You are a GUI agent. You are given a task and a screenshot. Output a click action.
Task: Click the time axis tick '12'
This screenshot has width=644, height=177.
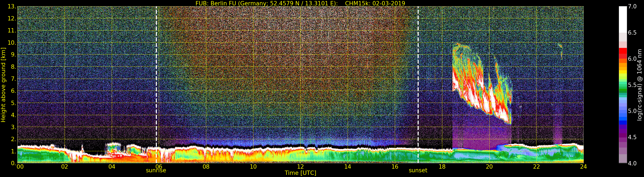300,166
